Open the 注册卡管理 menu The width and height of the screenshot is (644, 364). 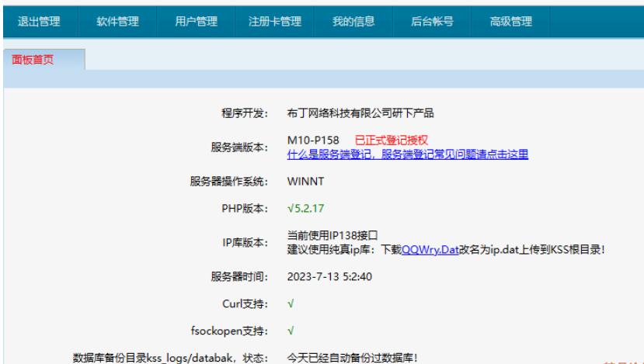pyautogui.click(x=274, y=21)
